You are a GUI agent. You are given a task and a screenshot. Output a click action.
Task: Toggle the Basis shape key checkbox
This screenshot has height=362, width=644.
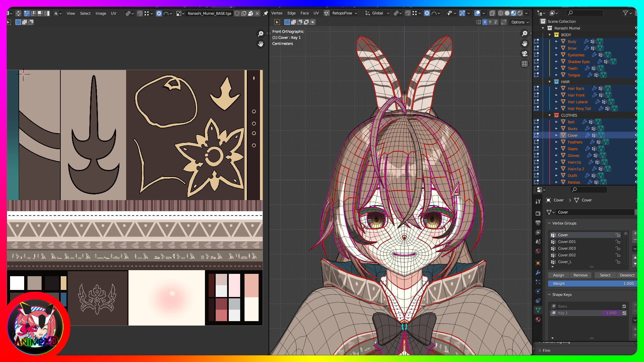pyautogui.click(x=624, y=306)
